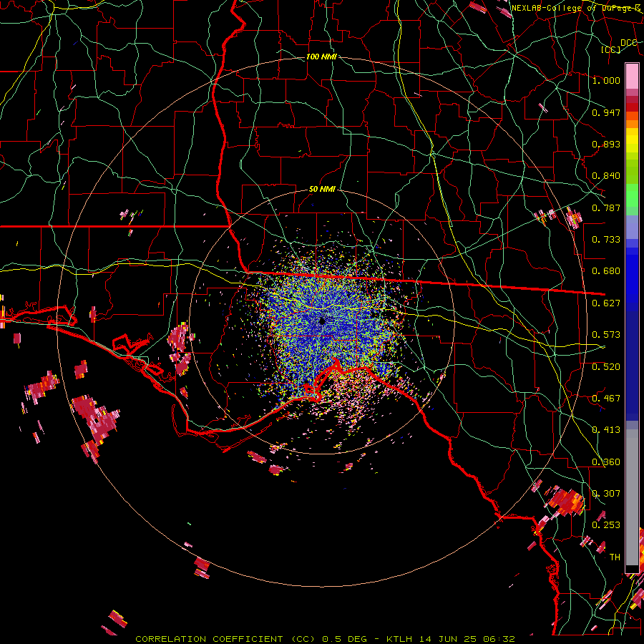Viewport: 644px width, 644px height.
Task: Click the TH label on the color scale
Action: (615, 557)
